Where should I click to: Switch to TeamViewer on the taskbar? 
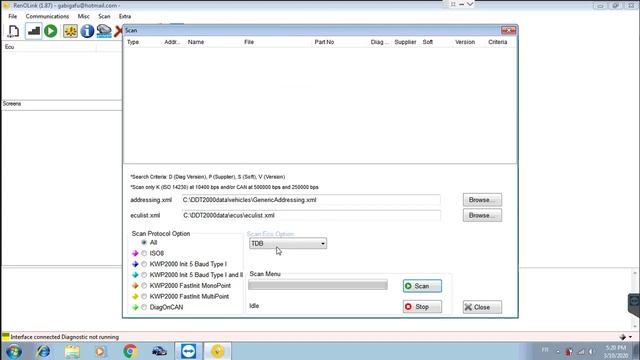pos(188,351)
